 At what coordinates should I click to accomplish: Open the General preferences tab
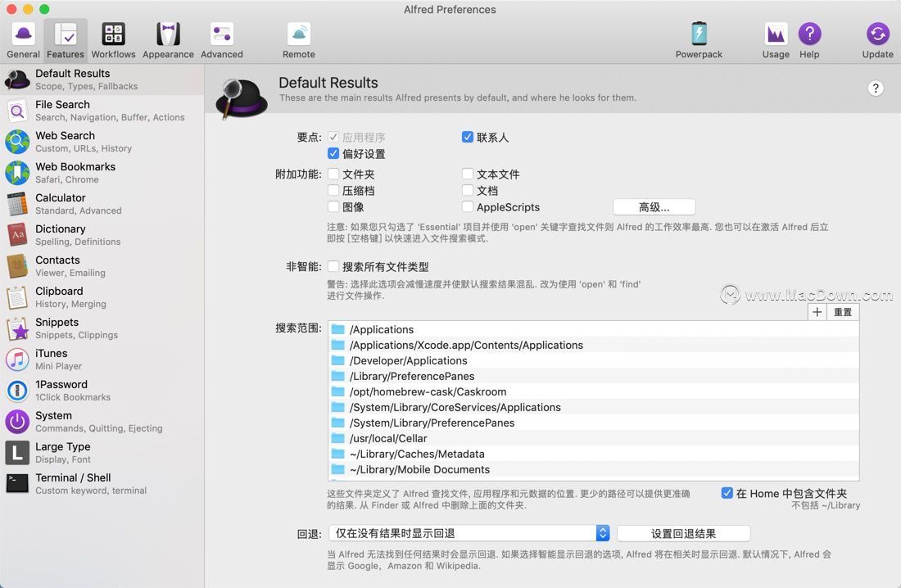click(x=23, y=41)
